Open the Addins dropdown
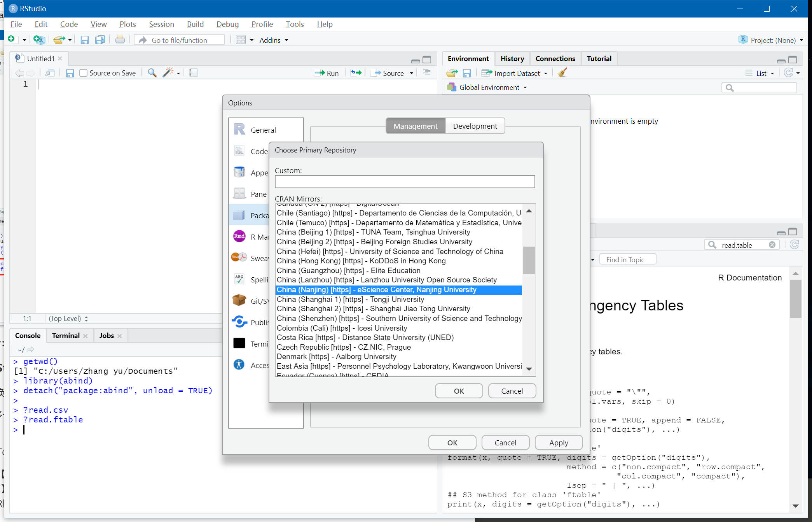This screenshot has width=812, height=522. [x=274, y=40]
